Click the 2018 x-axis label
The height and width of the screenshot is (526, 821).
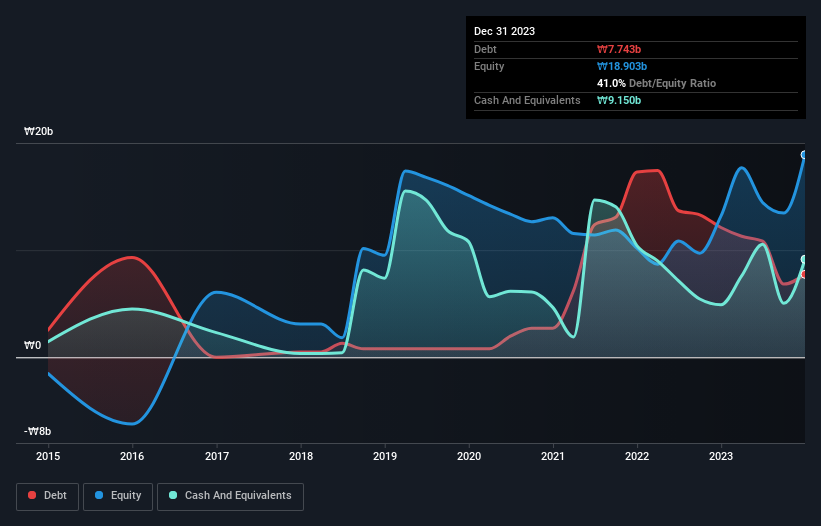click(x=301, y=456)
